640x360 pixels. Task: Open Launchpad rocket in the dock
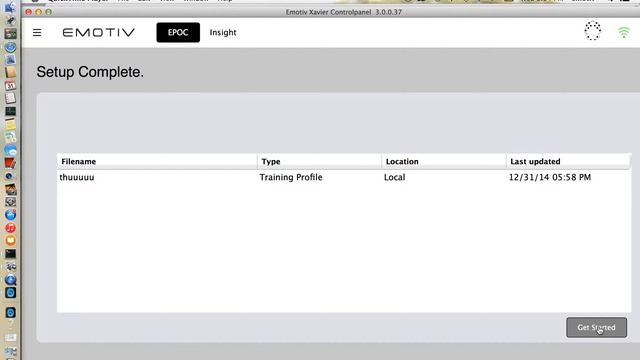tap(10, 20)
